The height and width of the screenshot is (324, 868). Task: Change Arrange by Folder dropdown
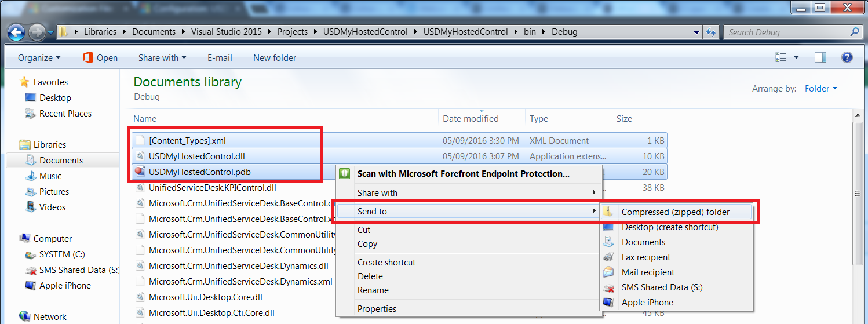tap(820, 89)
